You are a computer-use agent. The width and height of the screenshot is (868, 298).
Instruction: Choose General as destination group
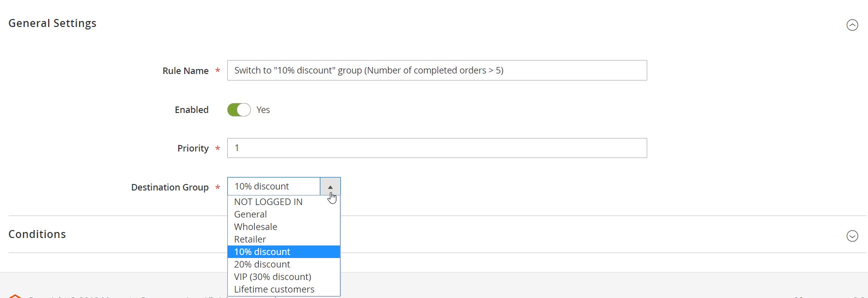[250, 214]
